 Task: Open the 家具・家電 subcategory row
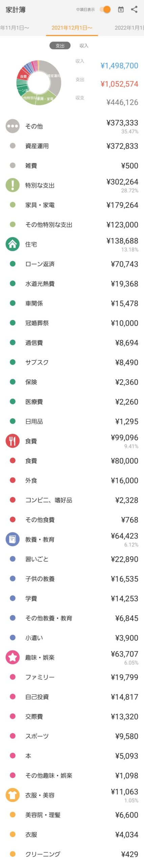(x=72, y=205)
